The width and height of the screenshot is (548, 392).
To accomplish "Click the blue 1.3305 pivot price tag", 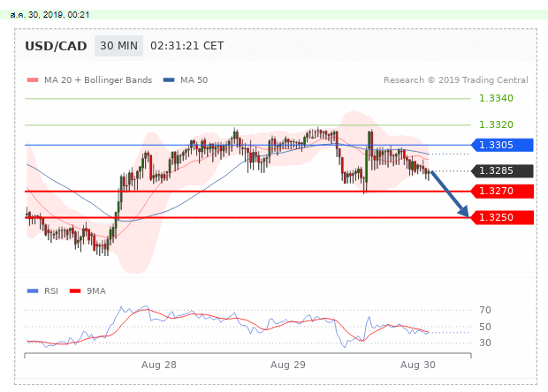I will (502, 145).
